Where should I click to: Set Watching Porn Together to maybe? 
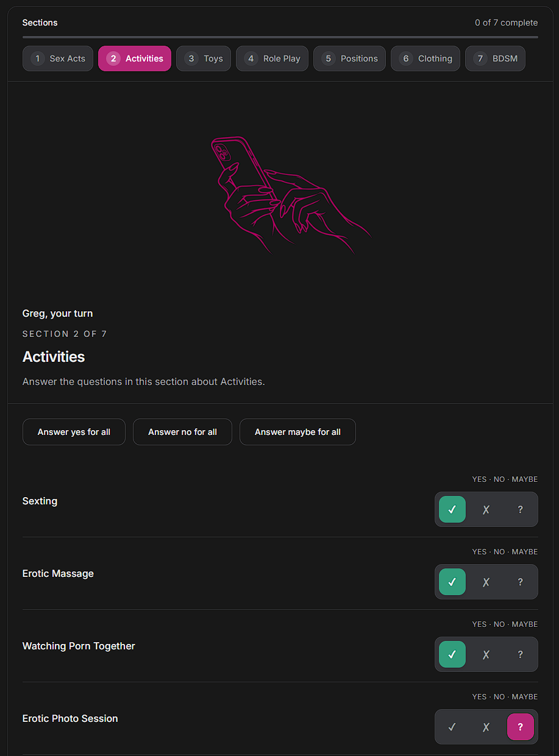click(x=520, y=654)
